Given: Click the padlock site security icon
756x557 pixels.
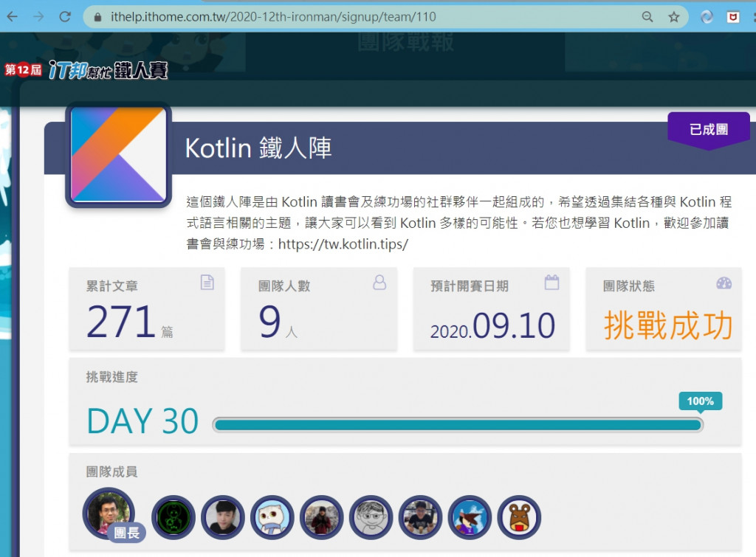Looking at the screenshot, I should pyautogui.click(x=98, y=18).
